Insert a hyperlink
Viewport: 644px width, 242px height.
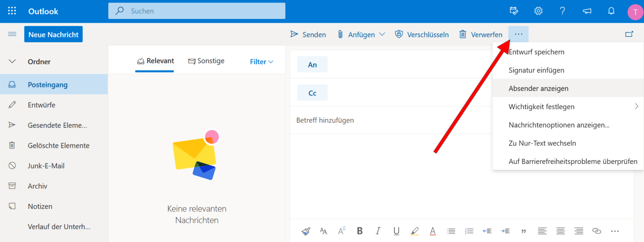[597, 231]
